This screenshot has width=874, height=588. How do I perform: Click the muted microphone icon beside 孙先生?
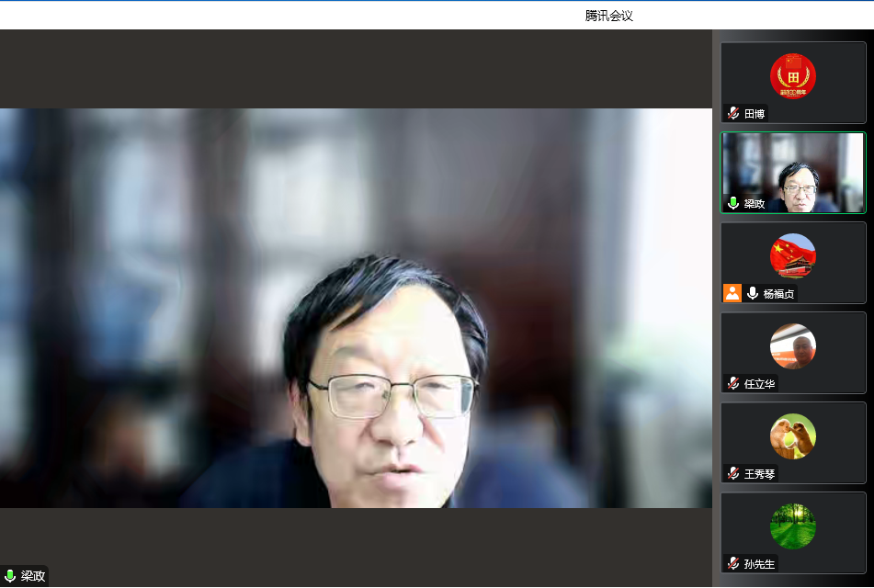pyautogui.click(x=733, y=564)
